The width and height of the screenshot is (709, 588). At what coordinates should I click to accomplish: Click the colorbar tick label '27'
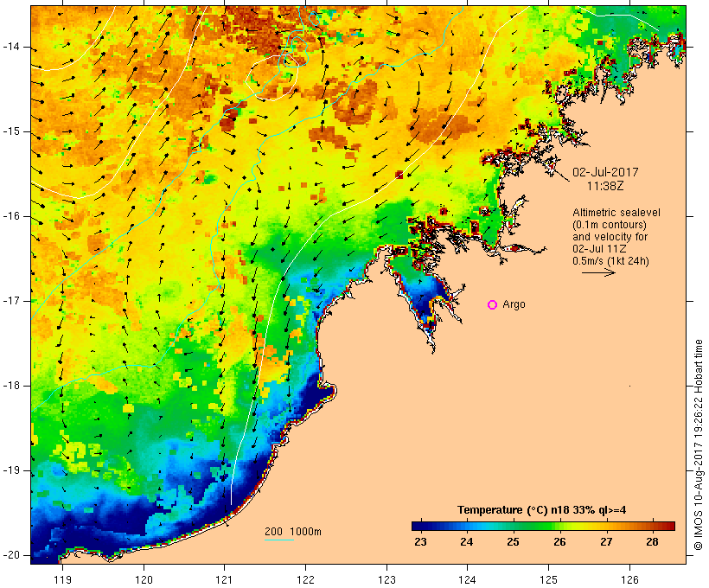(606, 542)
